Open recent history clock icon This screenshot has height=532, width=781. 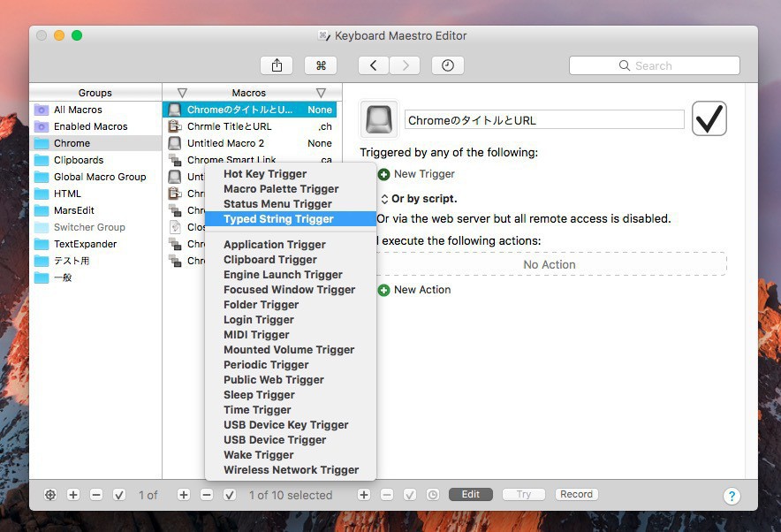click(x=448, y=65)
